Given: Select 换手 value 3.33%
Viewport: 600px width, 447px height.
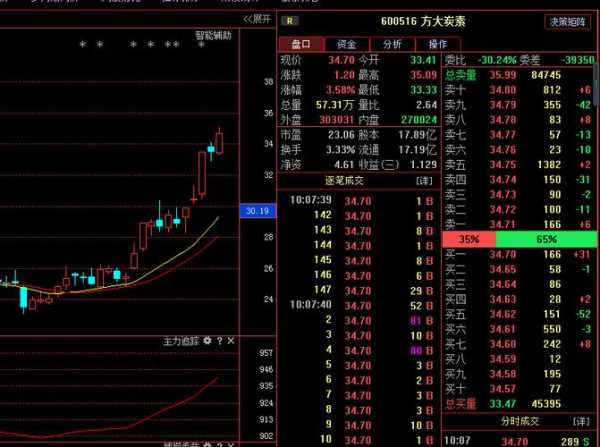Looking at the screenshot, I should click(x=340, y=150).
